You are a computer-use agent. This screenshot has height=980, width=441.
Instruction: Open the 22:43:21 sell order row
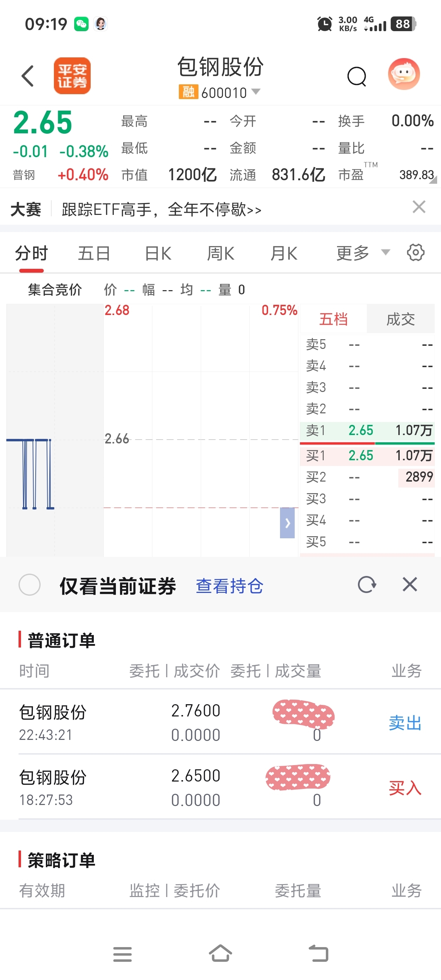click(x=221, y=722)
